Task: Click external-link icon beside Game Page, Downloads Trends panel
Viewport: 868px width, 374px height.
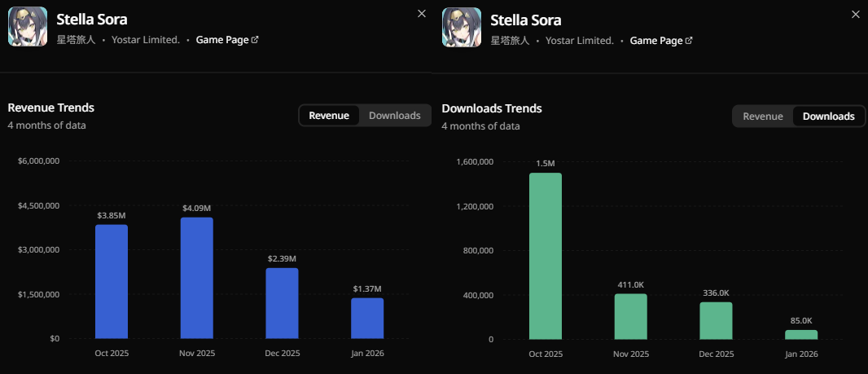Action: pos(689,40)
